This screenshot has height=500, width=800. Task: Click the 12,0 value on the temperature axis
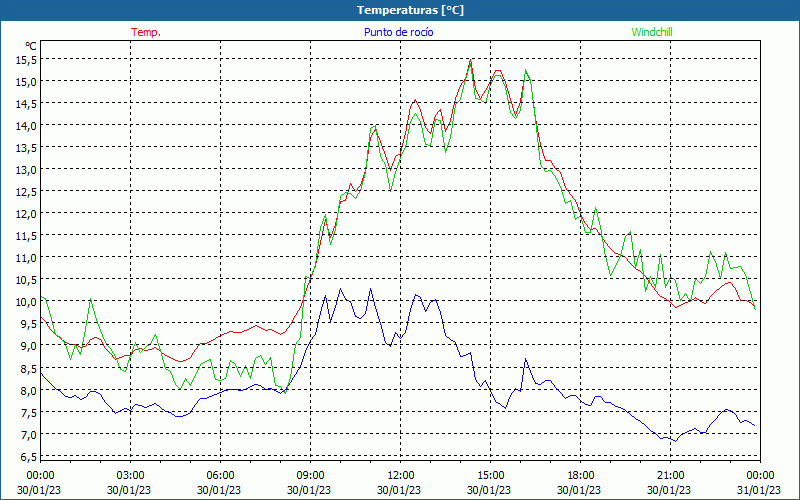27,213
